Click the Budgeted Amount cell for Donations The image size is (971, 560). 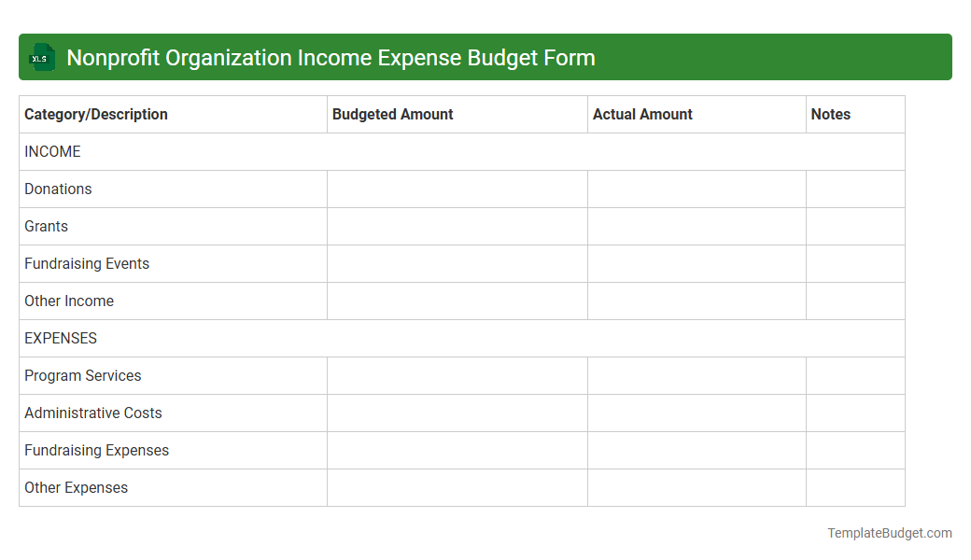pos(457,189)
